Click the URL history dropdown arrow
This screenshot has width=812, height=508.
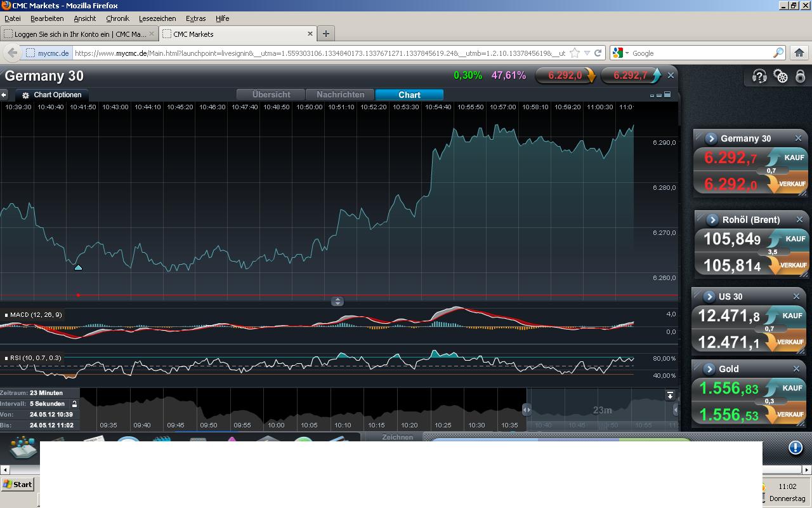(587, 53)
